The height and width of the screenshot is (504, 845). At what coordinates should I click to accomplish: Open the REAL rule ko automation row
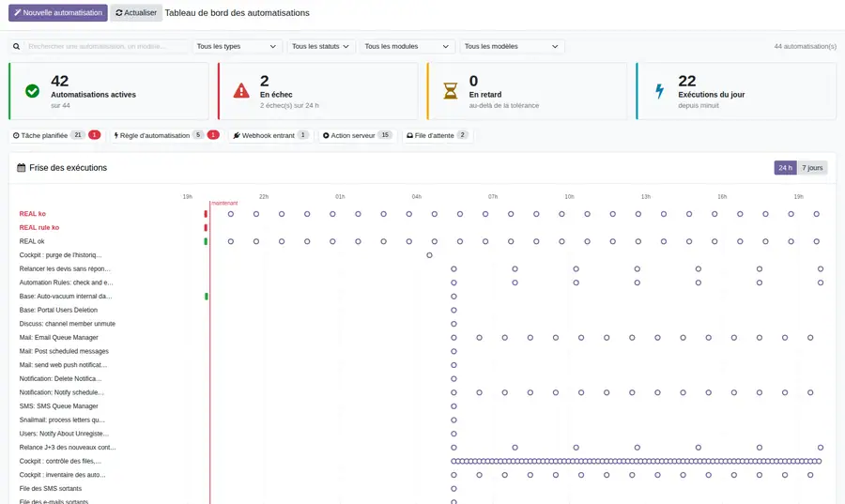click(39, 228)
